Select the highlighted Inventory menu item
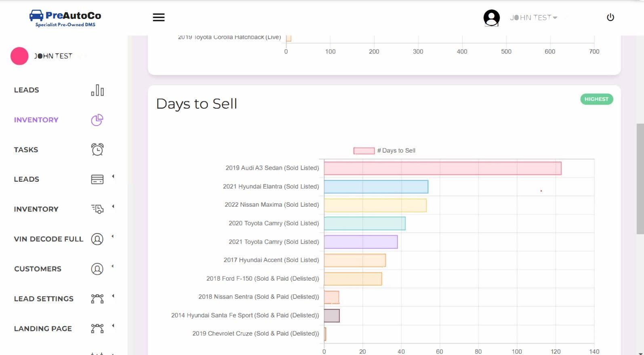Screen dimensions: 644x355 [x=36, y=120]
